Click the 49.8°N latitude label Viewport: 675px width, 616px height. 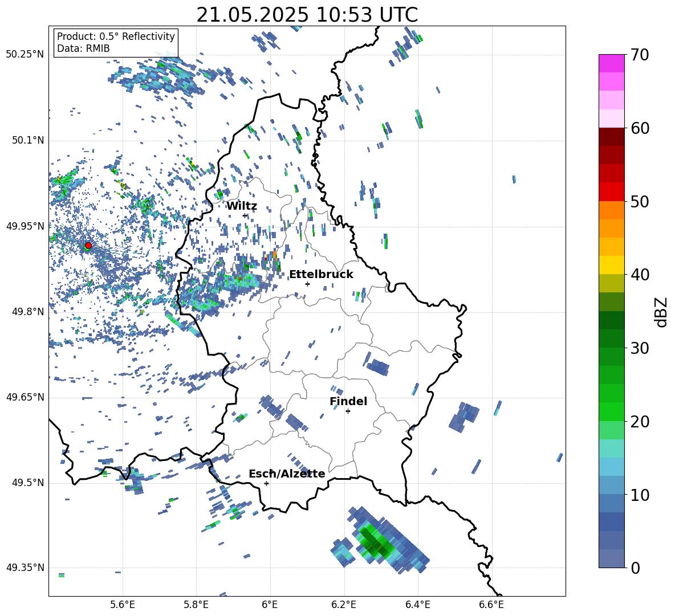click(x=27, y=312)
